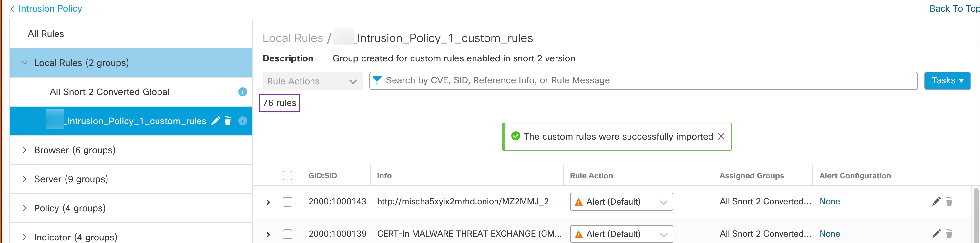Image resolution: width=980 pixels, height=243 pixels.
Task: Open the Tasks button menu
Action: click(x=947, y=81)
